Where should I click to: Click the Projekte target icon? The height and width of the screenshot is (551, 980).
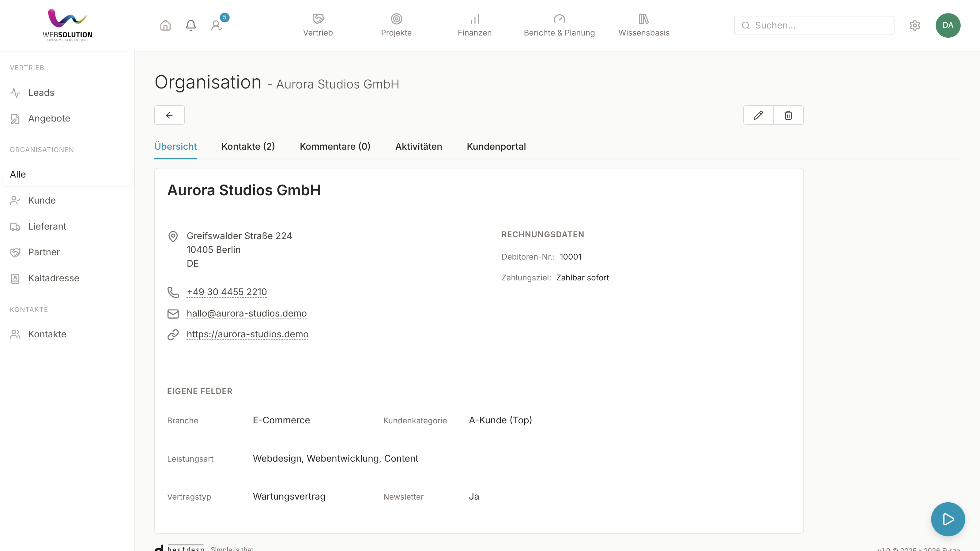pos(396,19)
